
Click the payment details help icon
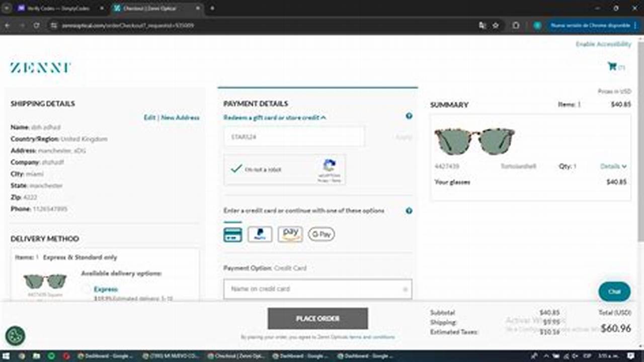coord(409,117)
